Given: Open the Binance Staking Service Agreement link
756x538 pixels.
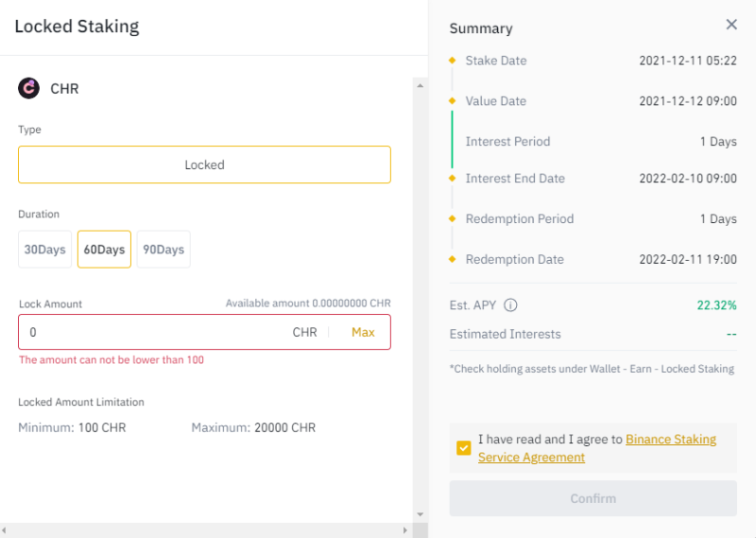Looking at the screenshot, I should click(597, 448).
